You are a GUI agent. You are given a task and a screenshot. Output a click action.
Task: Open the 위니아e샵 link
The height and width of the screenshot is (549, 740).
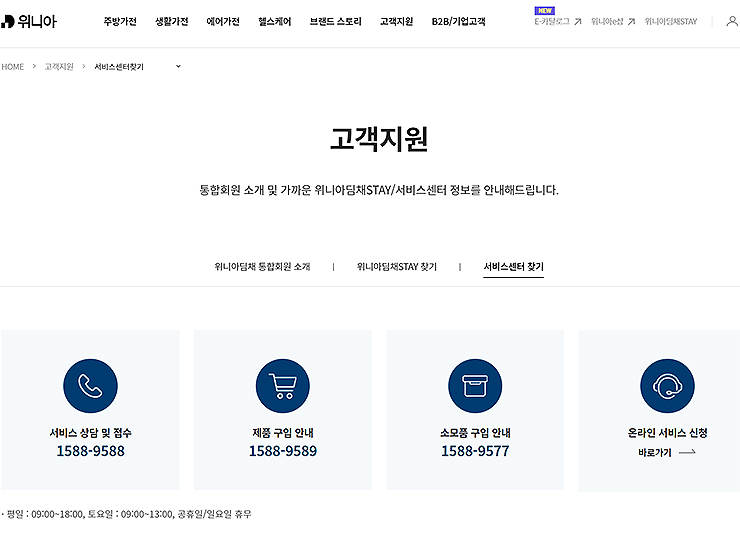[607, 22]
